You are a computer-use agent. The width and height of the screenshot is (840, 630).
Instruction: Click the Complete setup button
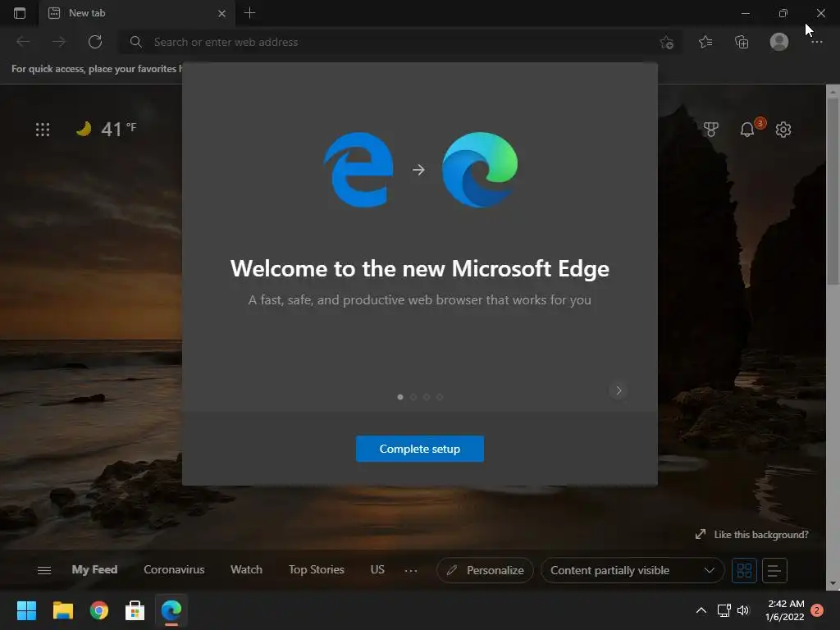pos(419,449)
